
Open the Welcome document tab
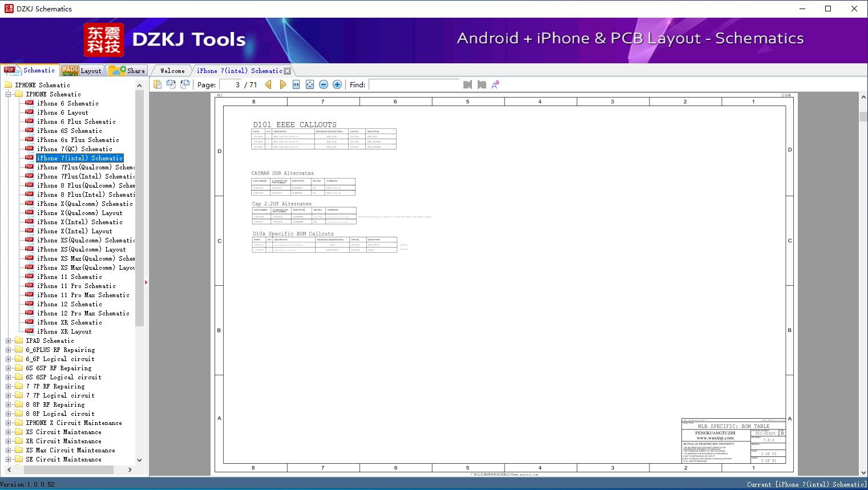tap(172, 71)
